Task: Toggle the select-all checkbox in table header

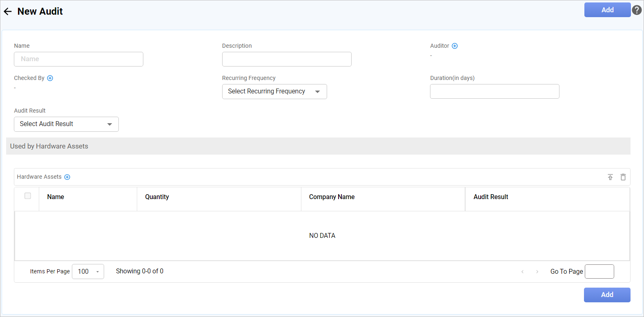Action: coord(28,196)
